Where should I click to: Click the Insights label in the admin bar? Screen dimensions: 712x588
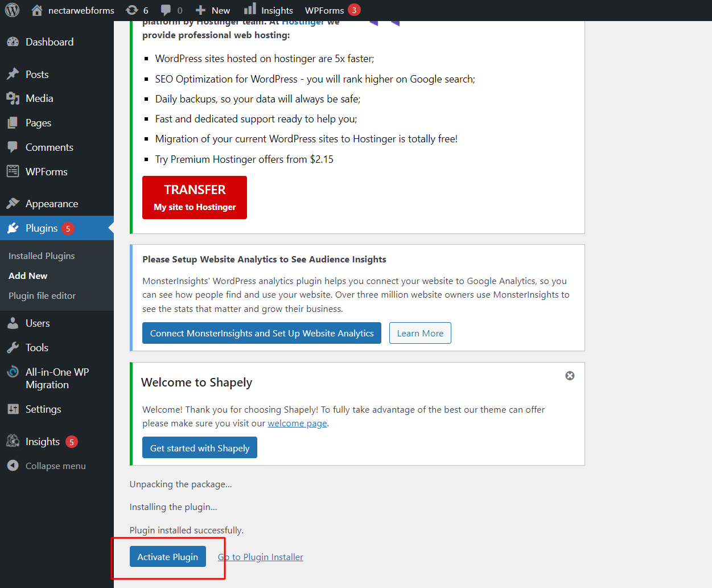(x=277, y=10)
